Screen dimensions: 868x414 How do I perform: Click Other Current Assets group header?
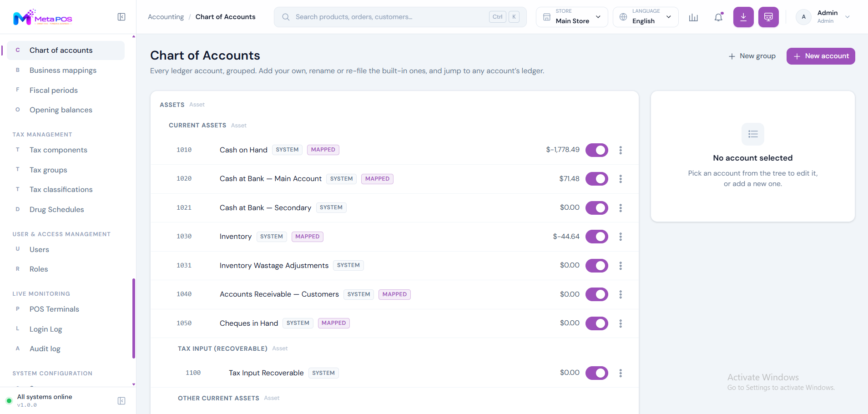218,399
